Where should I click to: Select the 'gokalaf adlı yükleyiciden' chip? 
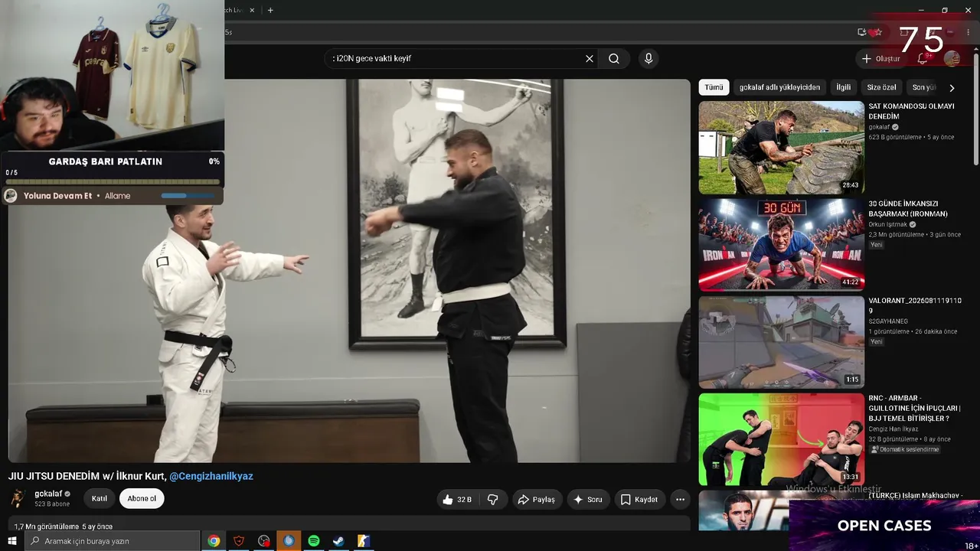point(779,87)
